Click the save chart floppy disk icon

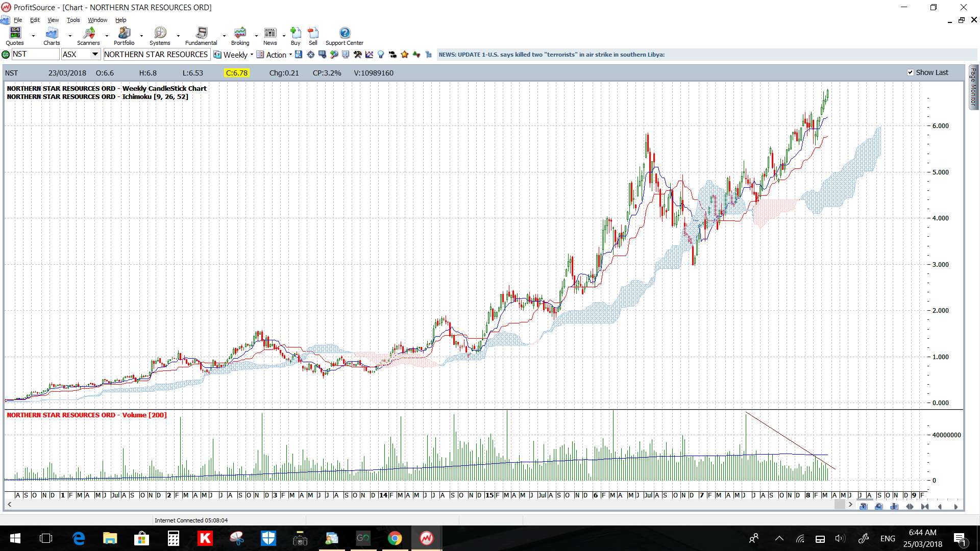click(x=299, y=55)
